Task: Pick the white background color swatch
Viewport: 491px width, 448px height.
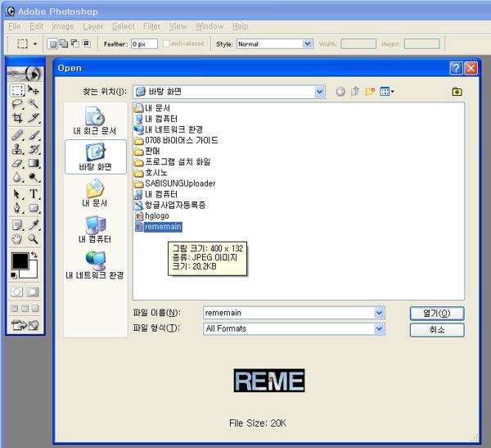Action: (34, 273)
